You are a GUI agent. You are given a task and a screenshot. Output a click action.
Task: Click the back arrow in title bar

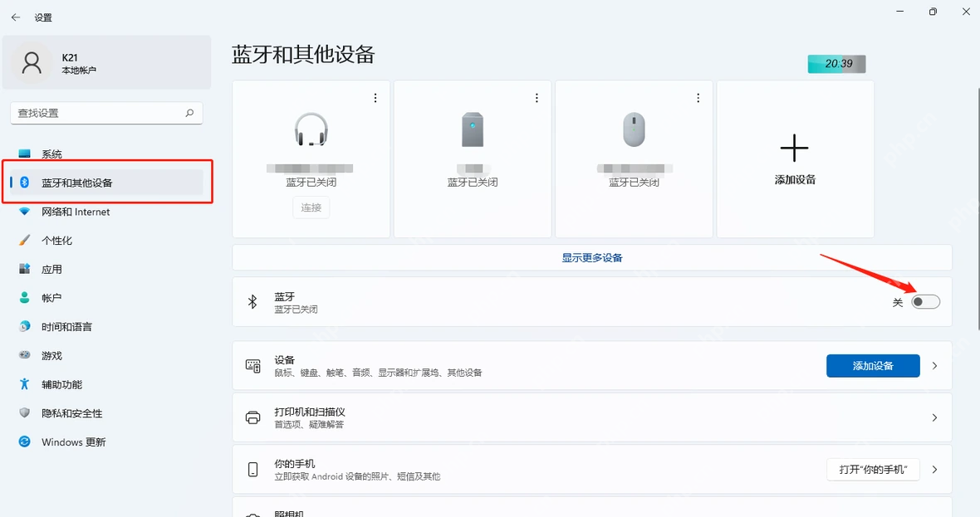click(16, 17)
